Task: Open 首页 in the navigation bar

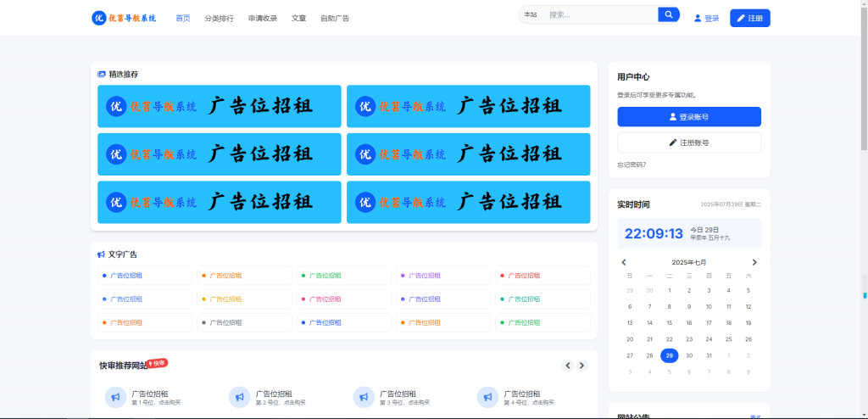Action: 183,19
